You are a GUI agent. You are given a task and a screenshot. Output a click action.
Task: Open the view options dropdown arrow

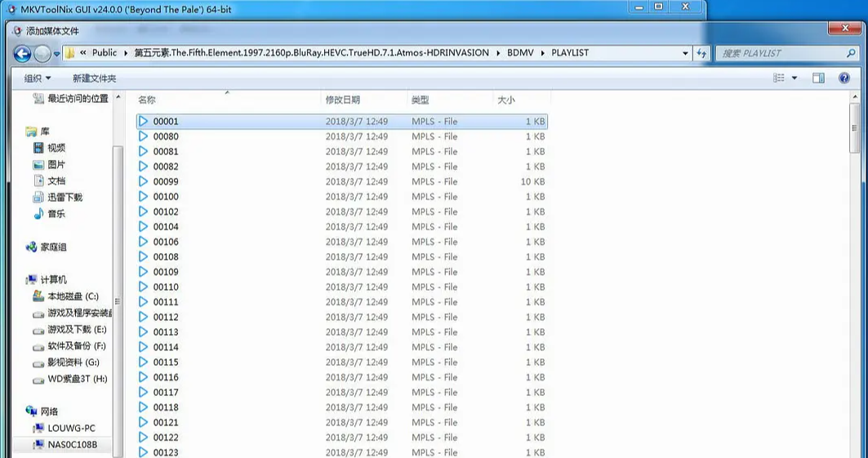point(795,78)
